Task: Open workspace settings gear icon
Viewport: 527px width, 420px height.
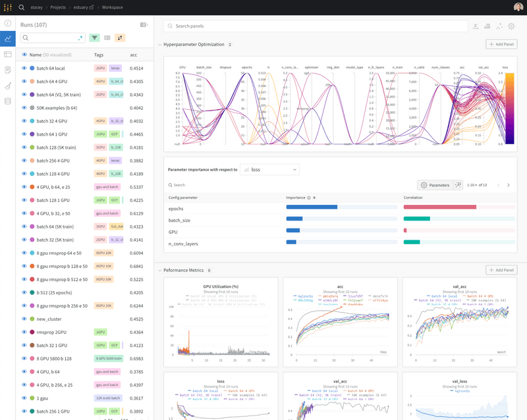Action: tap(511, 26)
